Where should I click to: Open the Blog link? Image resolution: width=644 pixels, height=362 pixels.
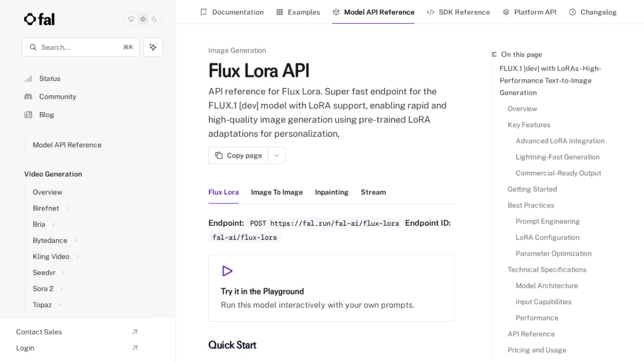[x=47, y=115]
